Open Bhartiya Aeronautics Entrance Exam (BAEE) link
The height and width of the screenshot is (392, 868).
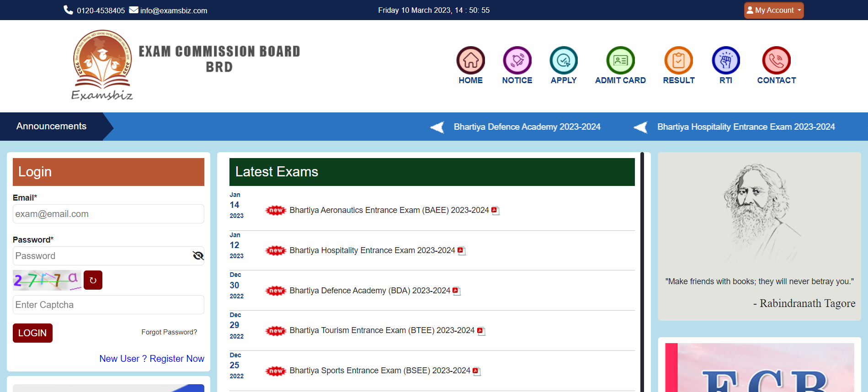(x=389, y=210)
